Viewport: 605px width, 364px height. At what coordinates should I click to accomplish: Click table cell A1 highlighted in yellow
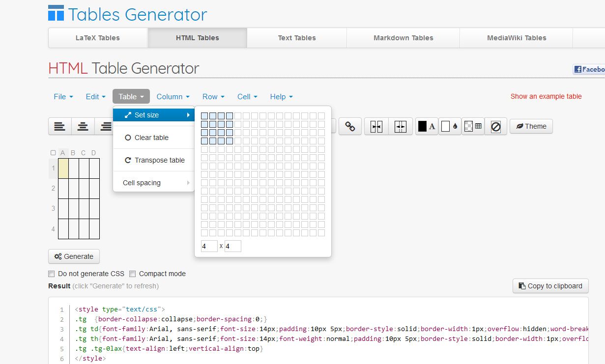(x=63, y=168)
